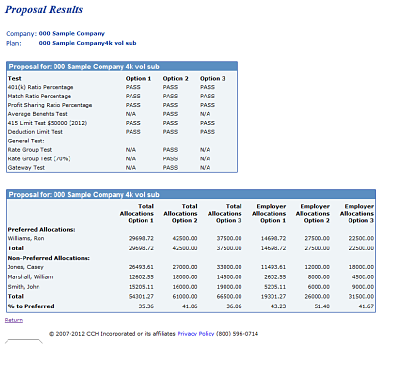The image size is (400, 387).
Task: Click the Jones, Casey participant row
Action: pyautogui.click(x=191, y=267)
